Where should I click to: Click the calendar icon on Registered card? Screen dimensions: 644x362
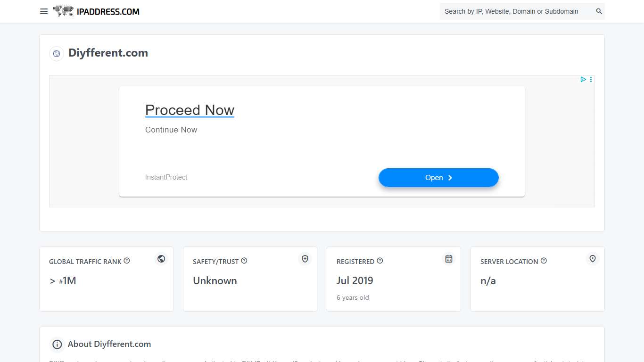pyautogui.click(x=448, y=259)
